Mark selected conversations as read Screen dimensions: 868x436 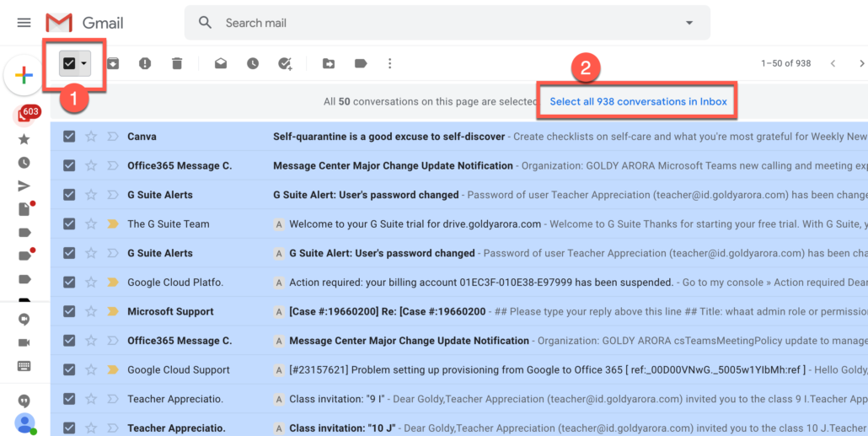click(x=221, y=64)
